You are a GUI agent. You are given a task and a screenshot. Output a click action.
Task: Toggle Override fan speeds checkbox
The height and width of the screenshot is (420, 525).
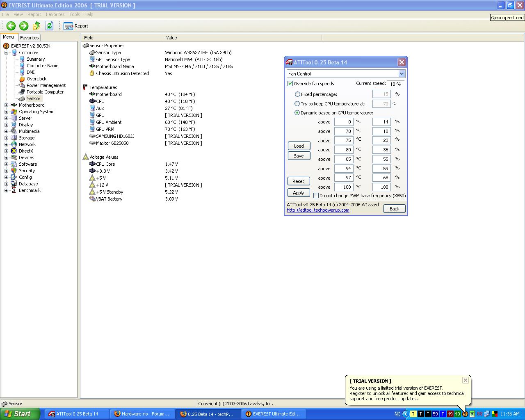[x=290, y=84]
